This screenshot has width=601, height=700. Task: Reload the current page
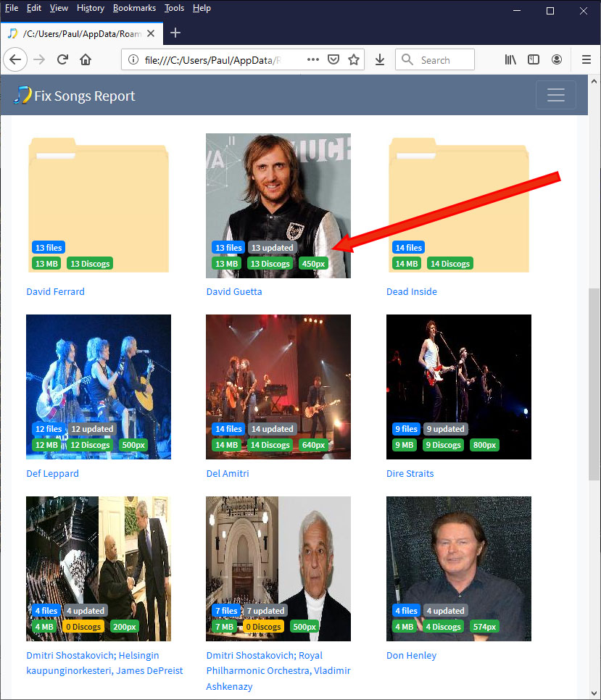pyautogui.click(x=62, y=59)
